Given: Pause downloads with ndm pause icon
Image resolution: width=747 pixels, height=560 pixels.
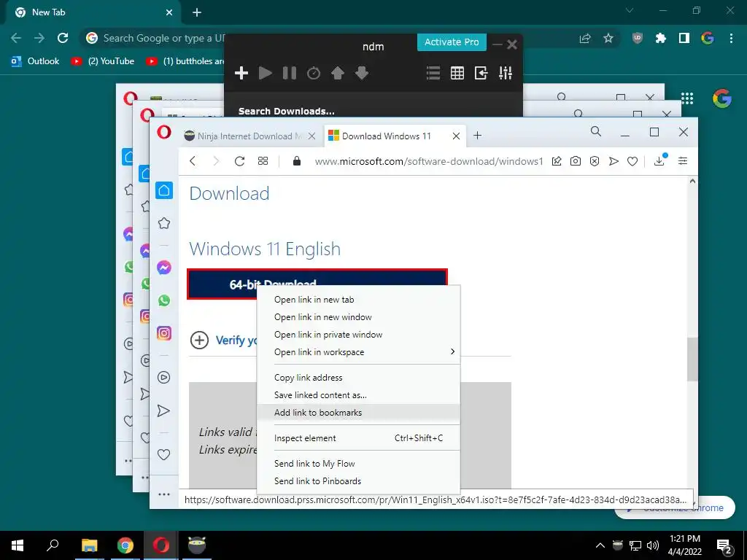Looking at the screenshot, I should coord(289,73).
